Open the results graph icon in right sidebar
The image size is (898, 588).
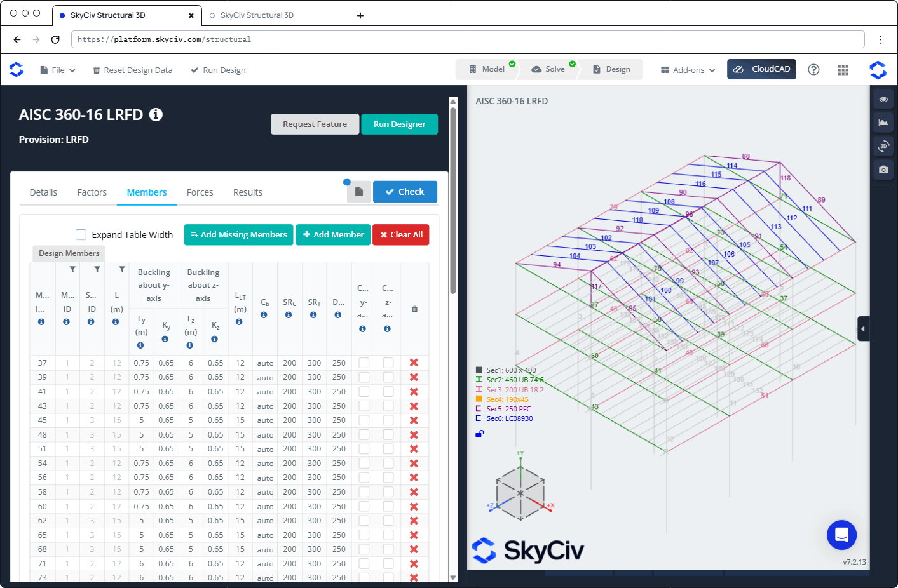click(883, 123)
